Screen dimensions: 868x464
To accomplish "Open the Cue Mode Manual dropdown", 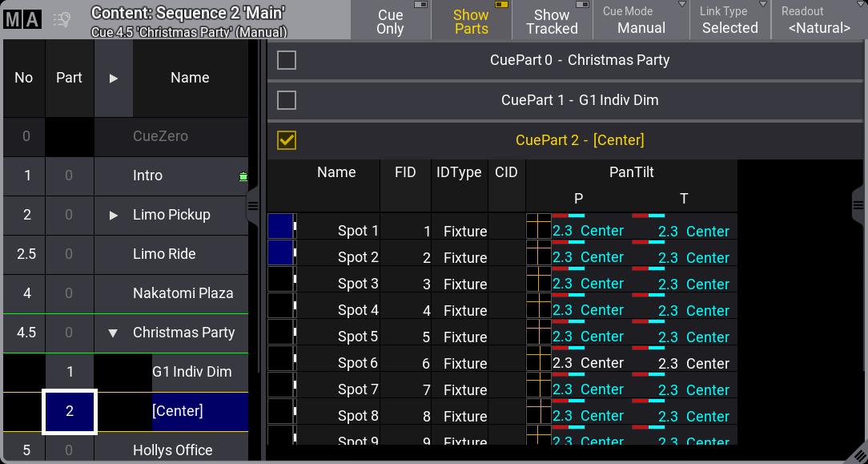I will pos(641,20).
